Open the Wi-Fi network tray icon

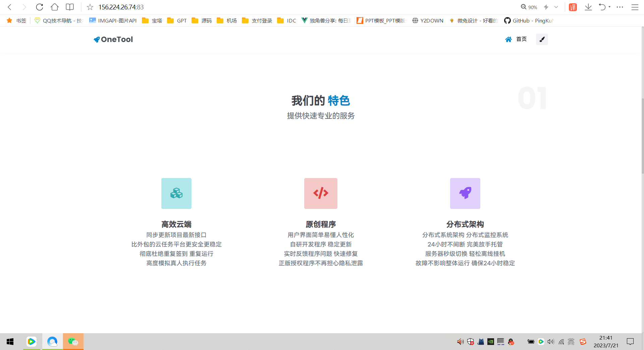[561, 342]
